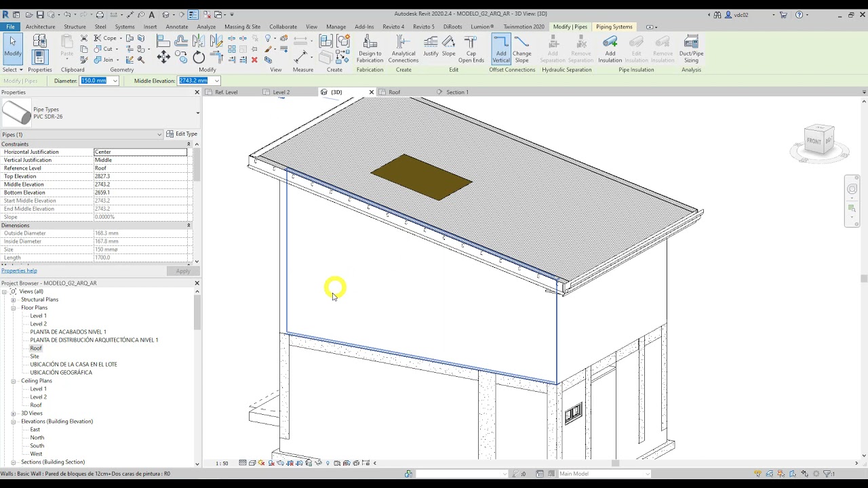The width and height of the screenshot is (868, 488).
Task: Close the Project Browser panel
Action: click(x=197, y=283)
